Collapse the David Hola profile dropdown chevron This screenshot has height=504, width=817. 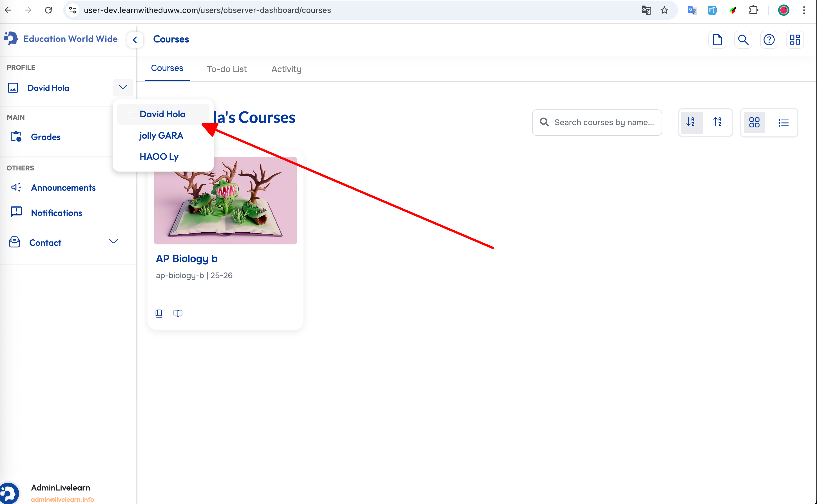click(x=123, y=87)
